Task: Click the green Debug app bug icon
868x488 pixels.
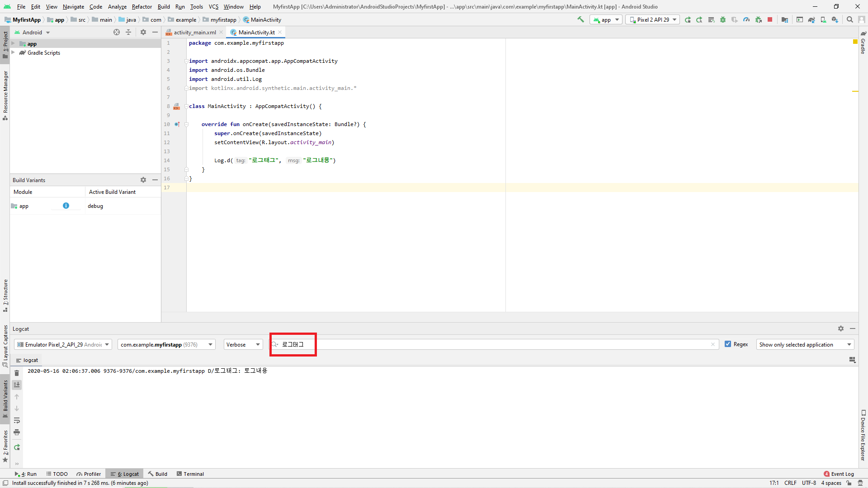Action: tap(723, 19)
